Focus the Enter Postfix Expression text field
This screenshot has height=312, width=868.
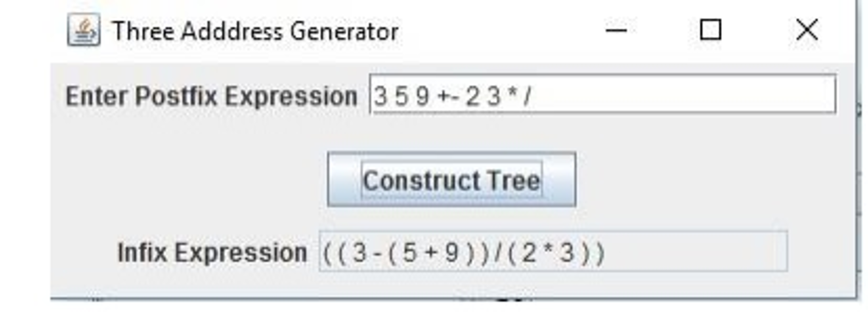(602, 95)
